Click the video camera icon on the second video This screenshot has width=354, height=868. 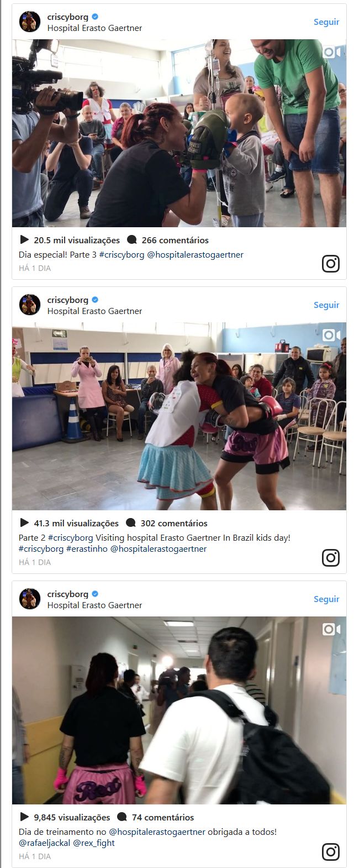pos(331,335)
